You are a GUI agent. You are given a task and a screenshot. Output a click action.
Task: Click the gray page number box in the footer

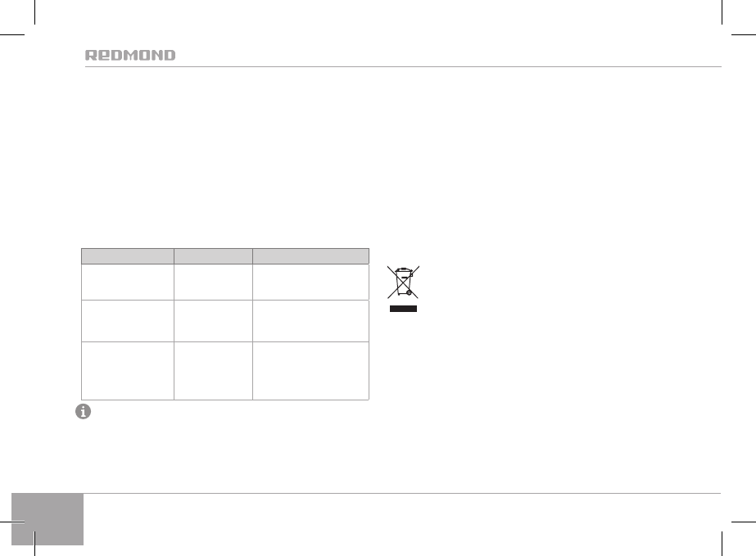(48, 519)
